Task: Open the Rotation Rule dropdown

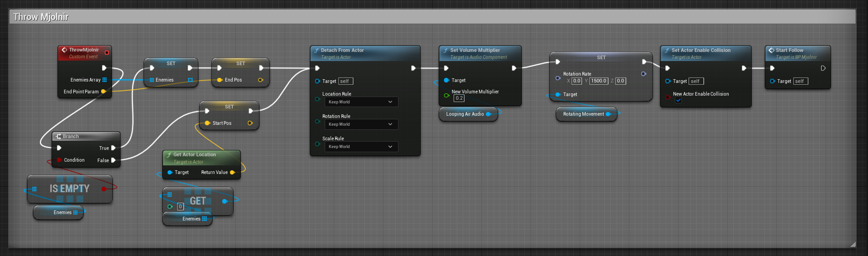Action: (361, 124)
